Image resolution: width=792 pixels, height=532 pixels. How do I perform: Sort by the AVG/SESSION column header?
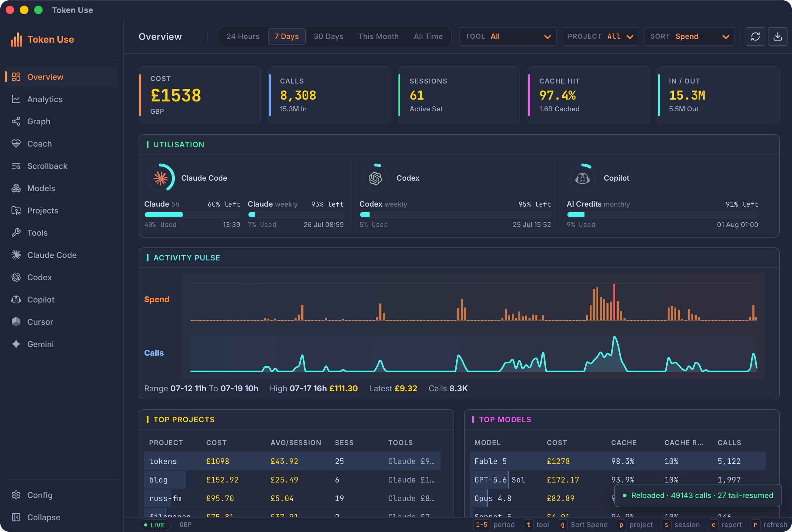click(295, 442)
